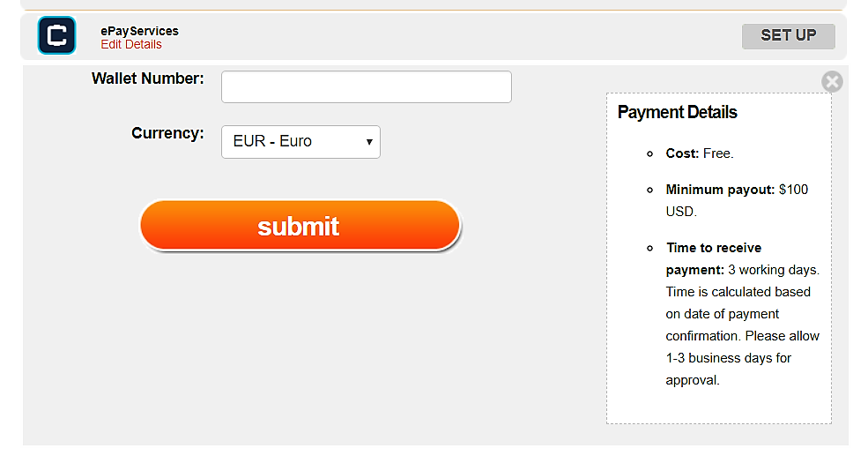Viewport: 868px width, 463px height.
Task: Click the Wallet Number label
Action: [147, 78]
